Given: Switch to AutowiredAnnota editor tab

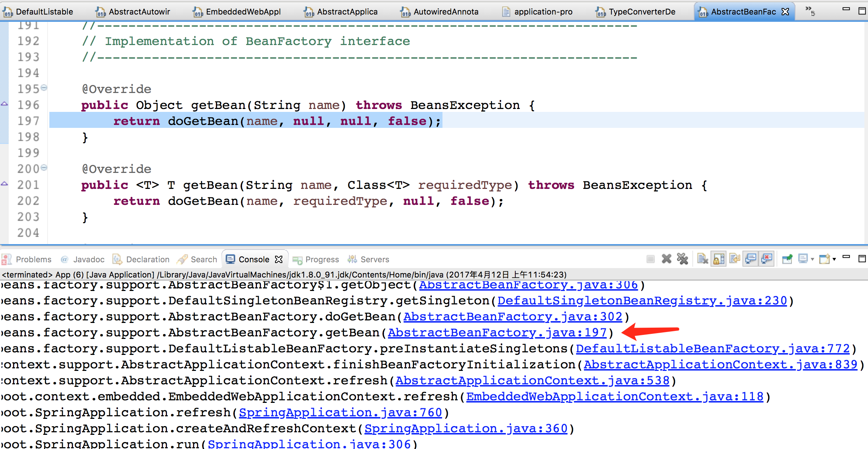Looking at the screenshot, I should click(x=439, y=12).
